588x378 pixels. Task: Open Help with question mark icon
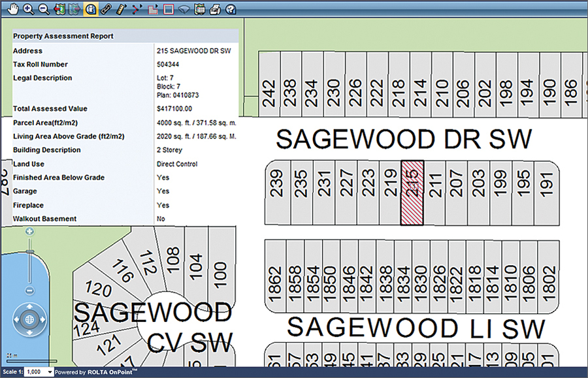click(231, 9)
